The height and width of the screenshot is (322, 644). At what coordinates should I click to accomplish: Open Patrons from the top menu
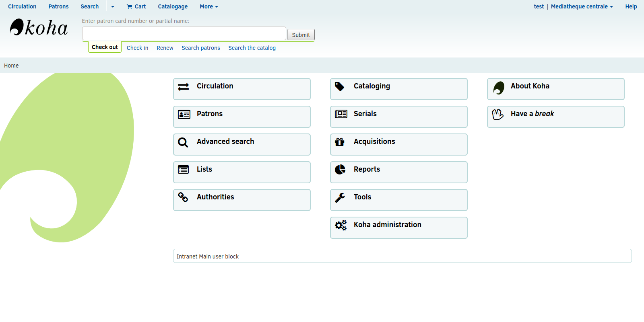(x=58, y=6)
